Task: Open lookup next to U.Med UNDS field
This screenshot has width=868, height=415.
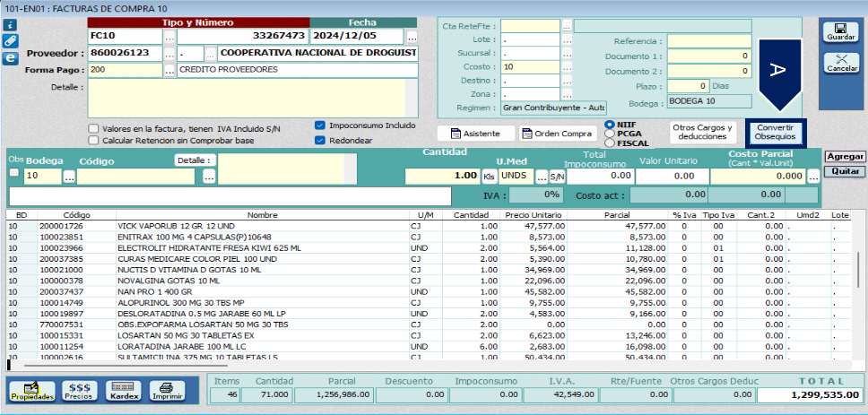Action: pos(542,177)
